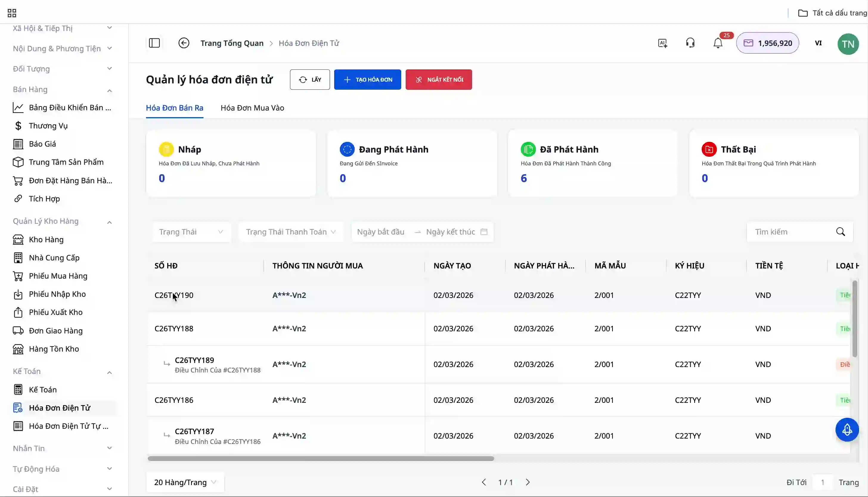Open notifications bell with 25 badge
868x497 pixels.
tap(718, 43)
